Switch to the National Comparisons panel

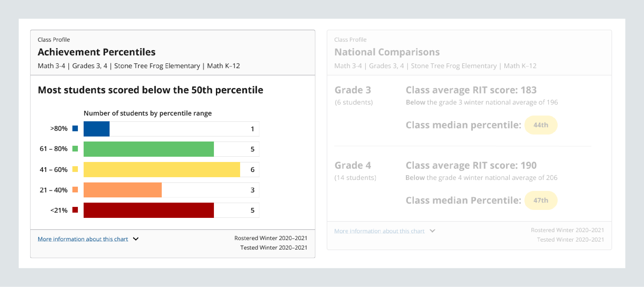[387, 52]
